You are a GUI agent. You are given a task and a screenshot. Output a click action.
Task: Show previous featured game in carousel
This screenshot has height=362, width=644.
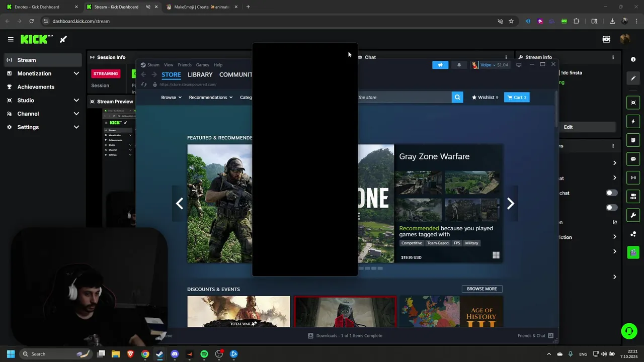click(x=180, y=203)
